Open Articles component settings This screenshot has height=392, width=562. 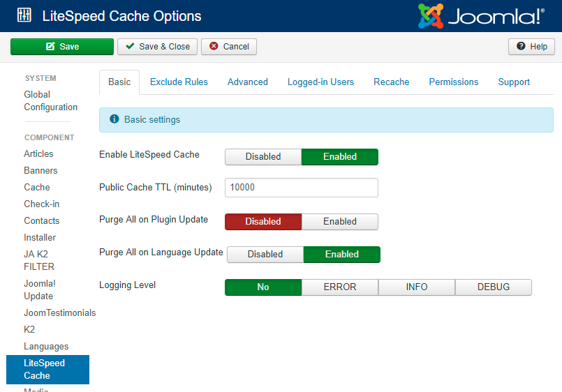coord(38,153)
